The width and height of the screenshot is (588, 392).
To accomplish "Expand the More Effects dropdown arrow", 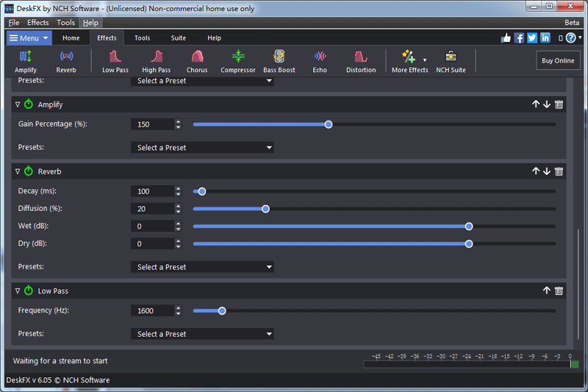I will 425,60.
